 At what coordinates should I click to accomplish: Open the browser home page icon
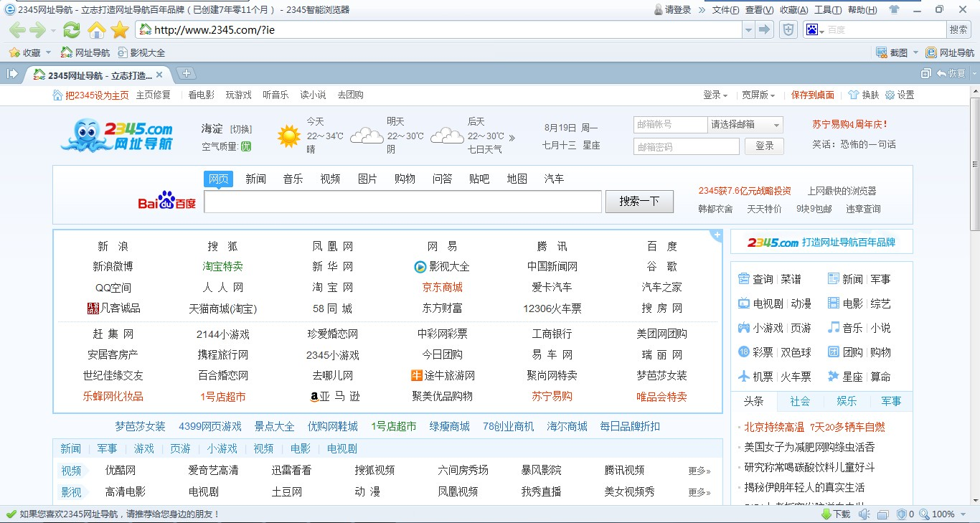click(x=96, y=30)
